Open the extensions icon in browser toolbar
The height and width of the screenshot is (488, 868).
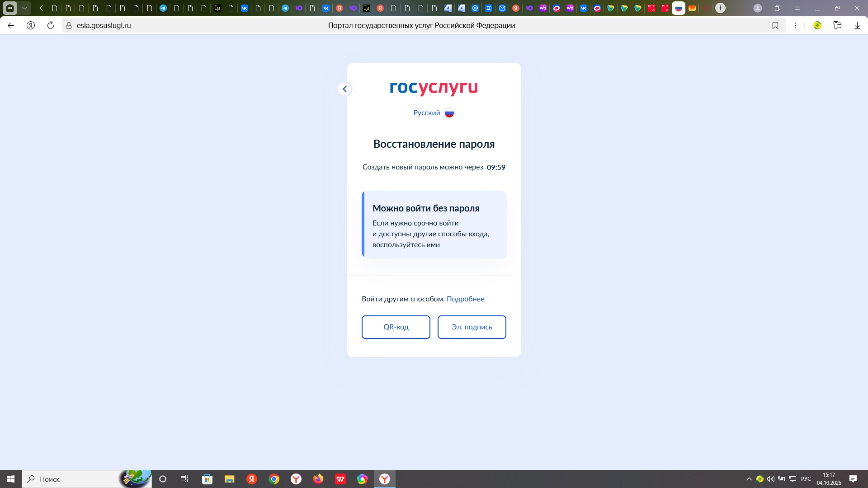coord(837,26)
